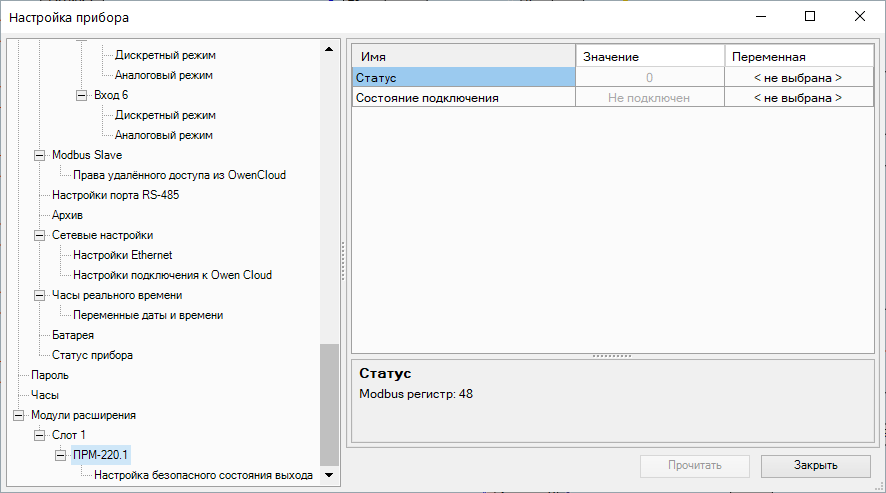Click the Имя column header
The width and height of the screenshot is (886, 493).
tap(464, 57)
